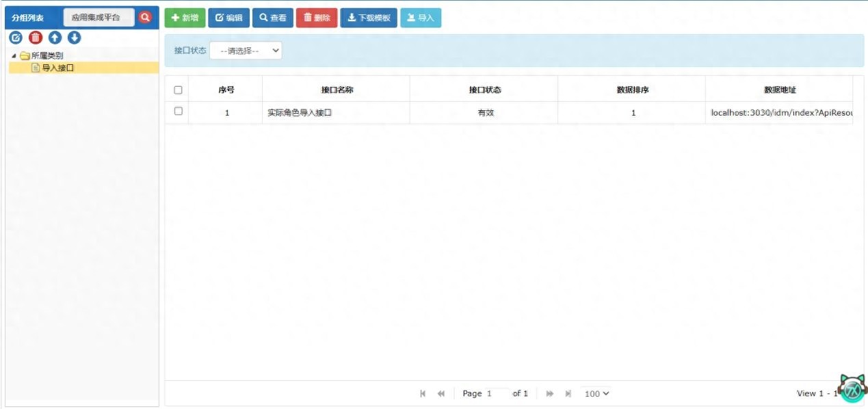Click the blue edit group icon
This screenshot has width=868, height=409.
click(x=16, y=38)
